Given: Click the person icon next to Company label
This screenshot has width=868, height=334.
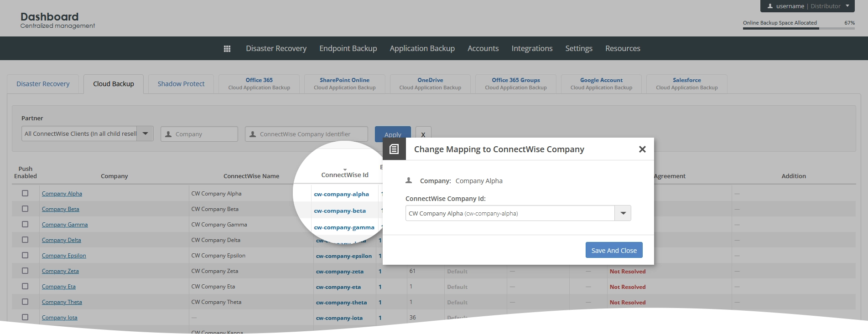Looking at the screenshot, I should point(409,180).
